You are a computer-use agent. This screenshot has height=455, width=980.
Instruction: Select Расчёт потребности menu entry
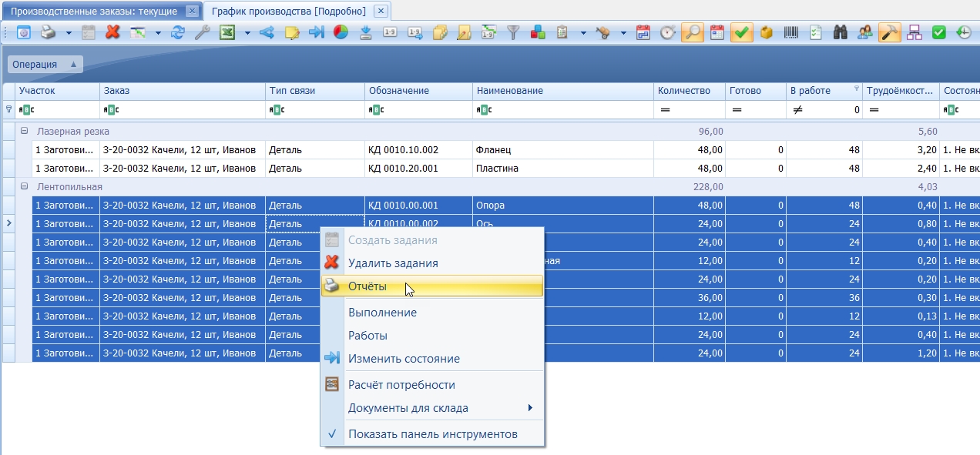pos(432,385)
